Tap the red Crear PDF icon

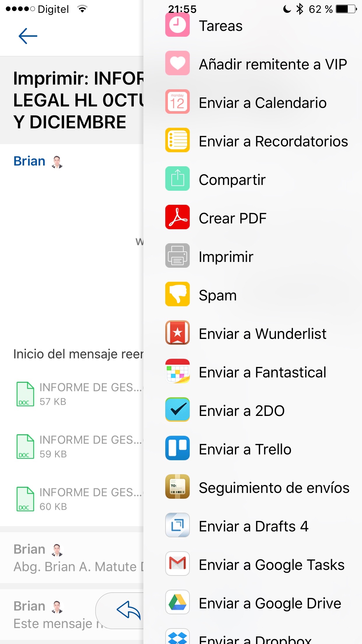pos(177,217)
